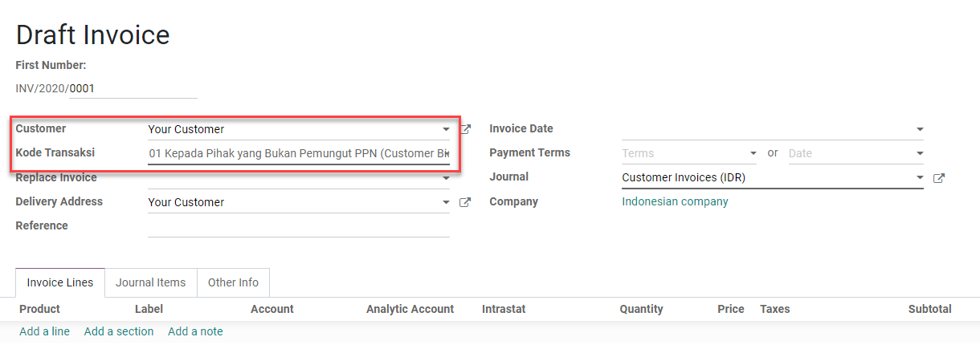
Task: Open the Journal external link icon
Action: tap(938, 178)
